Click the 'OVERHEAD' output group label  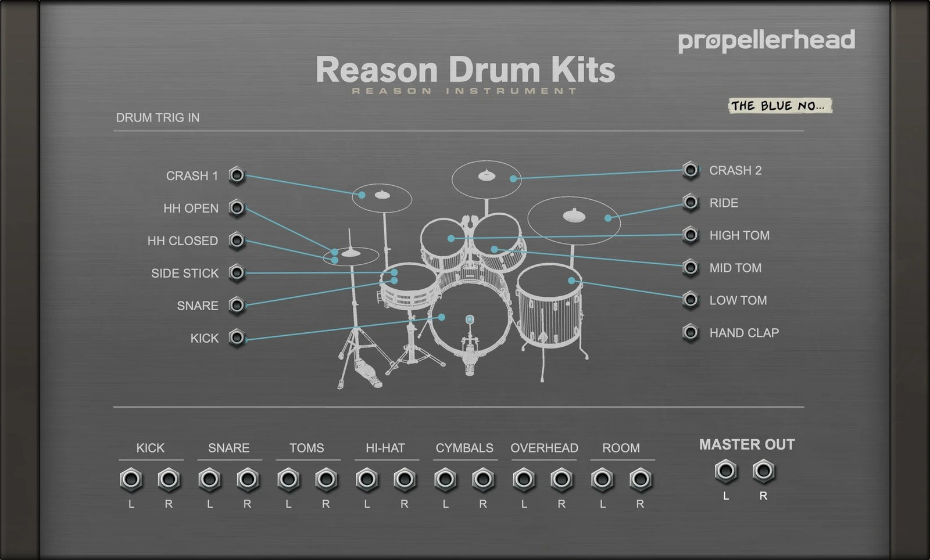click(544, 448)
